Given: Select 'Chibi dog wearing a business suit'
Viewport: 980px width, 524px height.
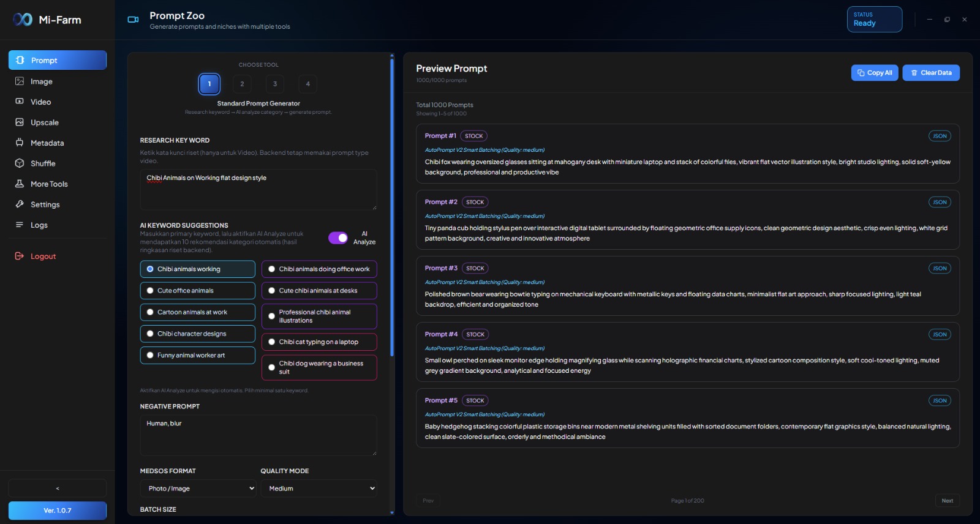Looking at the screenshot, I should 319,368.
